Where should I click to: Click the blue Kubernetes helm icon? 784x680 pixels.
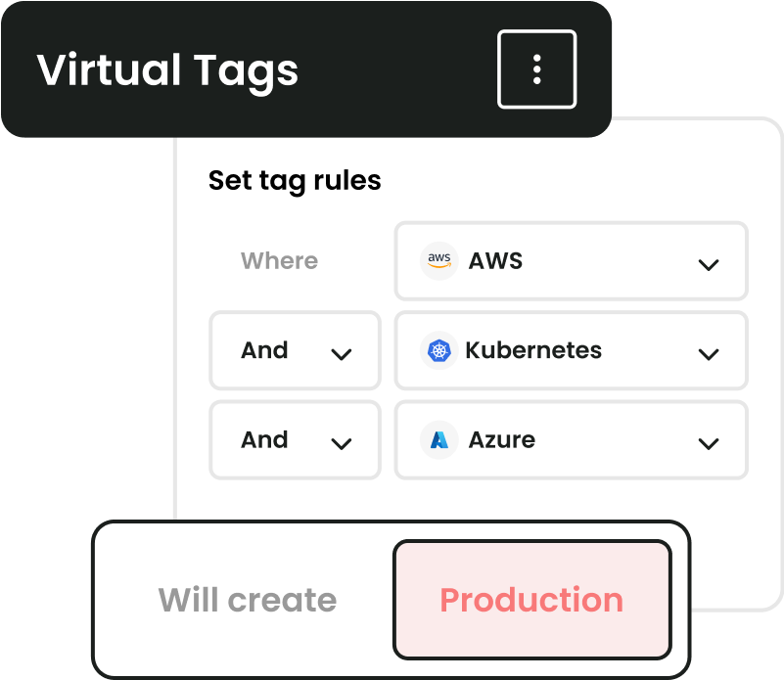coord(440,350)
